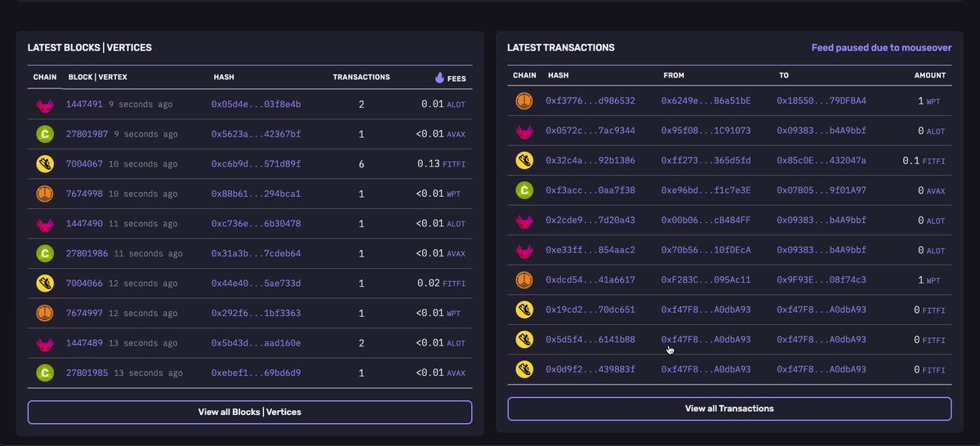Click the ALOT chain icon beside block 1447490
The height and width of the screenshot is (446, 980).
coord(45,224)
